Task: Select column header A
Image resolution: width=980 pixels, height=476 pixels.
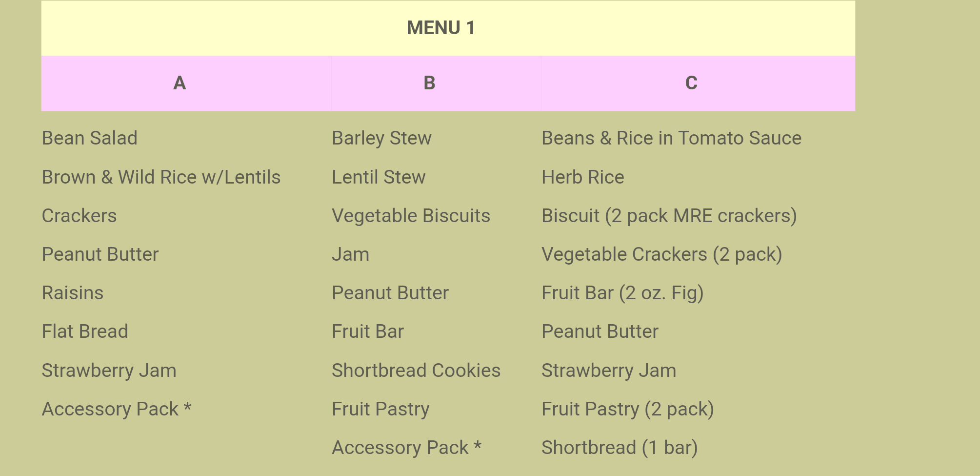Action: pyautogui.click(x=180, y=83)
